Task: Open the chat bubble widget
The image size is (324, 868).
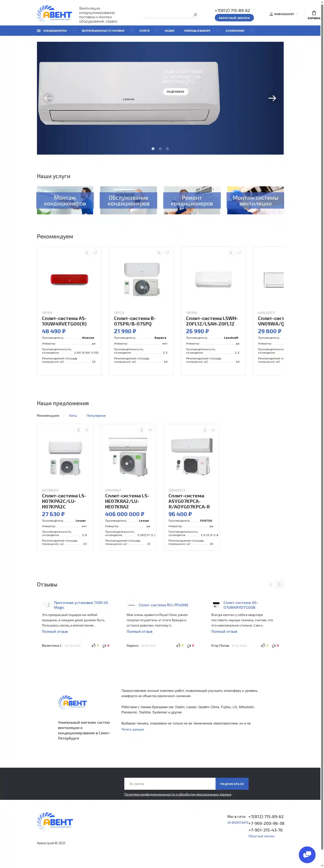Action: 307,854
